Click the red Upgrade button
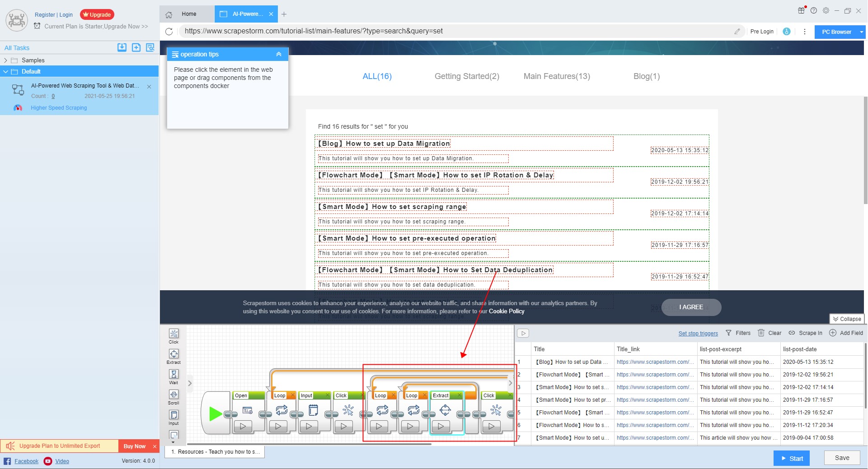868x469 pixels. pyautogui.click(x=97, y=14)
